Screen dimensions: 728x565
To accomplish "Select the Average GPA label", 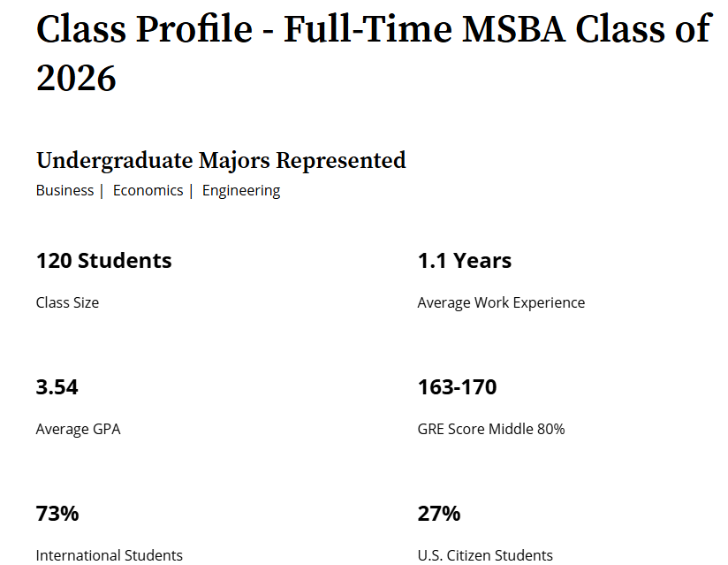I will (78, 429).
